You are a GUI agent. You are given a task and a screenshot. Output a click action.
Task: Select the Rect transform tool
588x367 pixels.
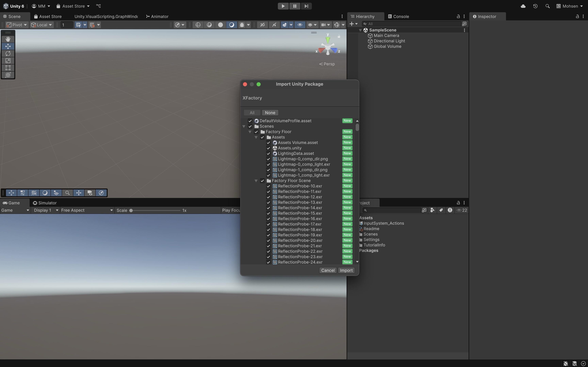[x=8, y=68]
